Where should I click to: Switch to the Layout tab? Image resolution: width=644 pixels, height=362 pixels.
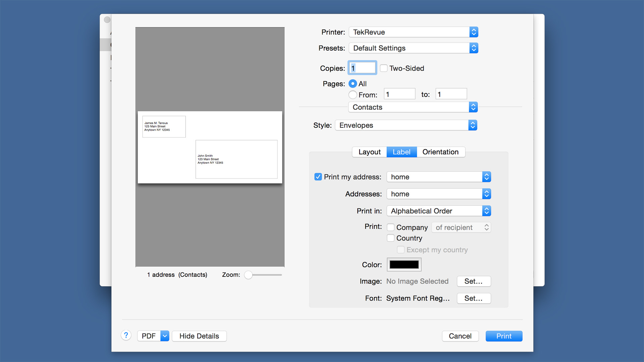coord(369,152)
